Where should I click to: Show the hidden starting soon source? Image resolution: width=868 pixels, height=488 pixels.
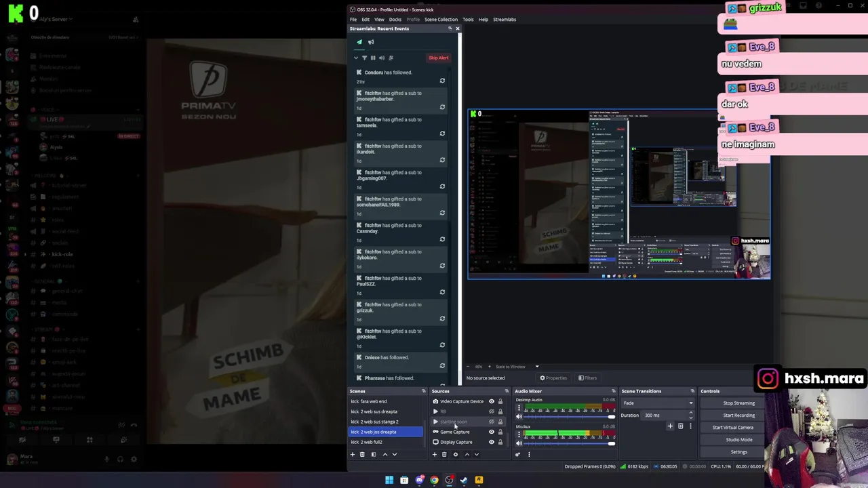pos(492,422)
